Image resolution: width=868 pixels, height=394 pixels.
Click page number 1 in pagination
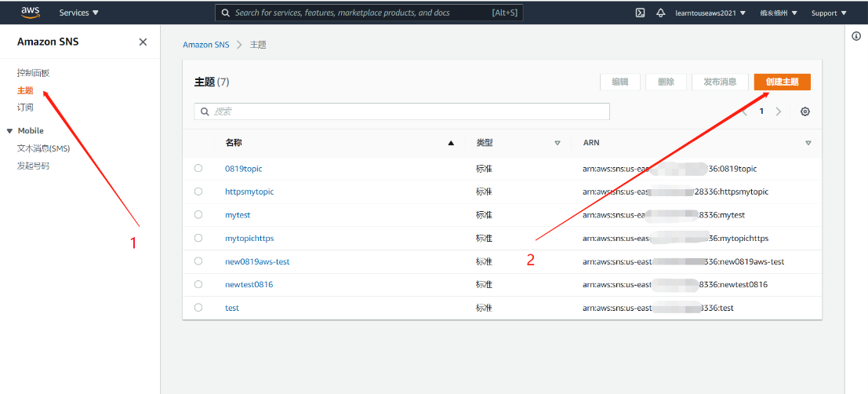(x=761, y=111)
